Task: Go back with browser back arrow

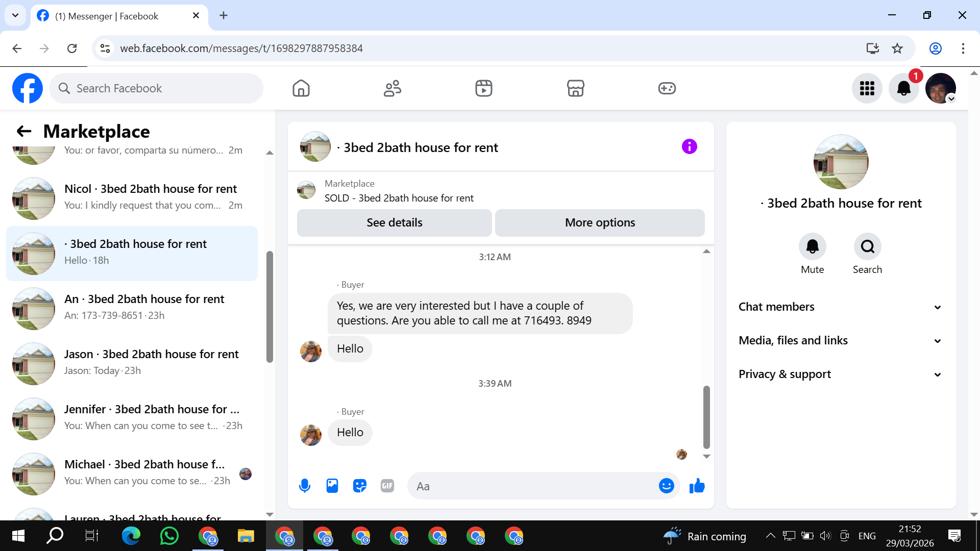Action: (x=17, y=48)
